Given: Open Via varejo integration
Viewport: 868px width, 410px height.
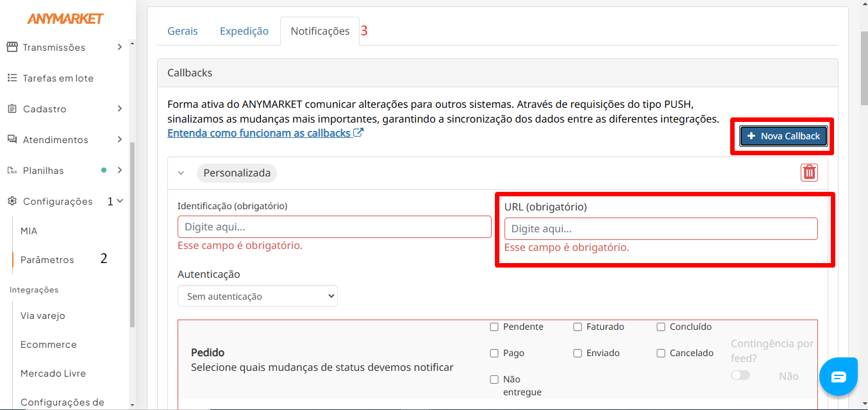Looking at the screenshot, I should coord(43,315).
